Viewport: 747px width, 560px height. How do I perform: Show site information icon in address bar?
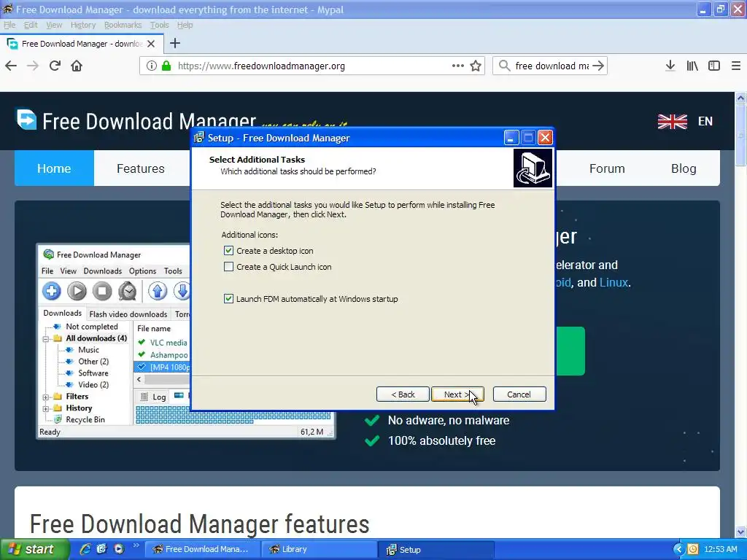(151, 66)
